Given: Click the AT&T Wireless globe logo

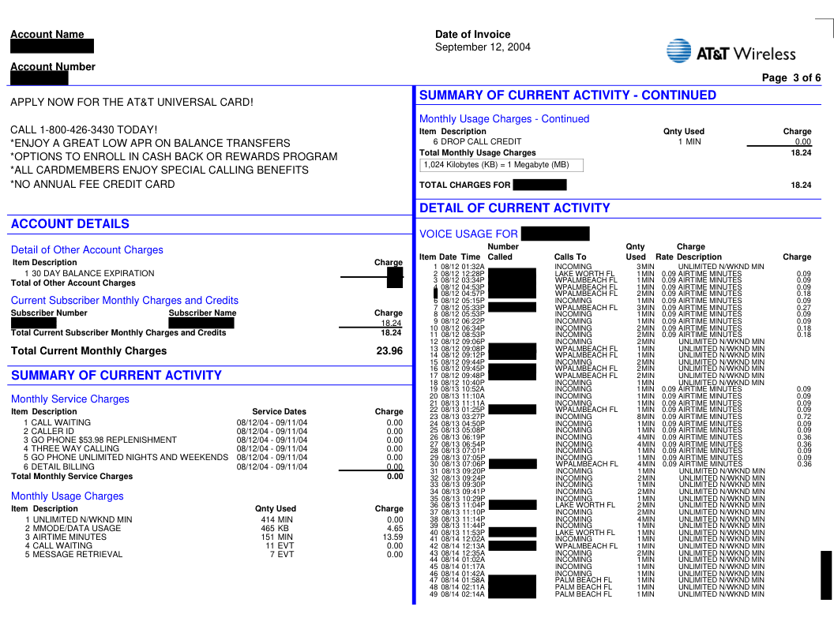Looking at the screenshot, I should [x=679, y=51].
